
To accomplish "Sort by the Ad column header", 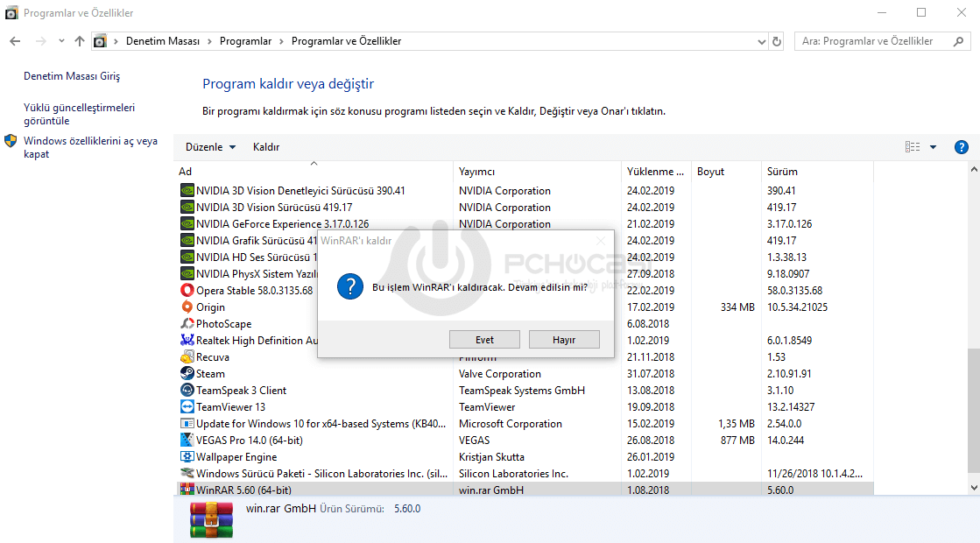I will (x=314, y=171).
